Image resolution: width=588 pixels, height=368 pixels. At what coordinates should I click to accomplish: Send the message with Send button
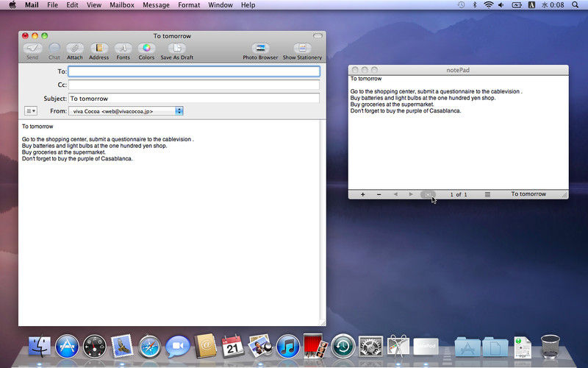coord(32,49)
